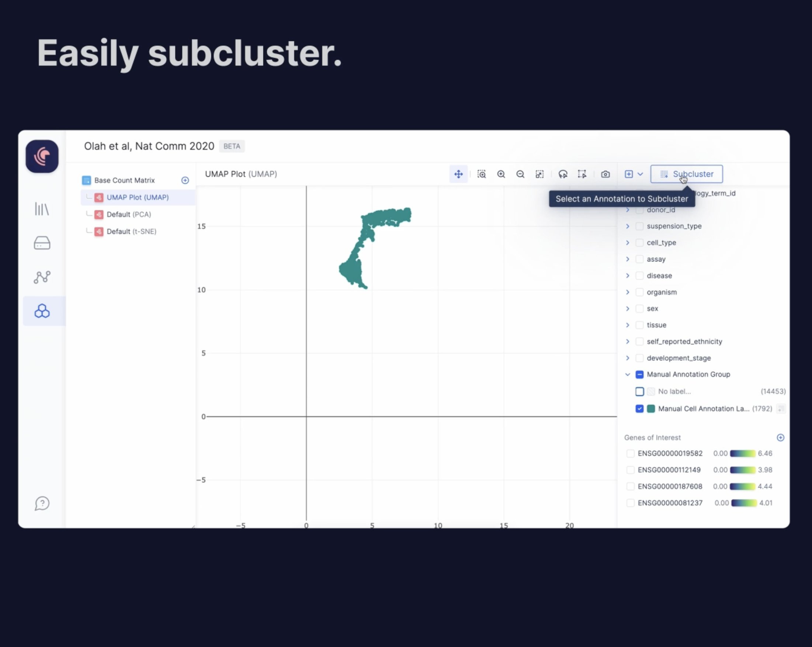Uncheck the Manual Cell Annotation label

pos(639,408)
